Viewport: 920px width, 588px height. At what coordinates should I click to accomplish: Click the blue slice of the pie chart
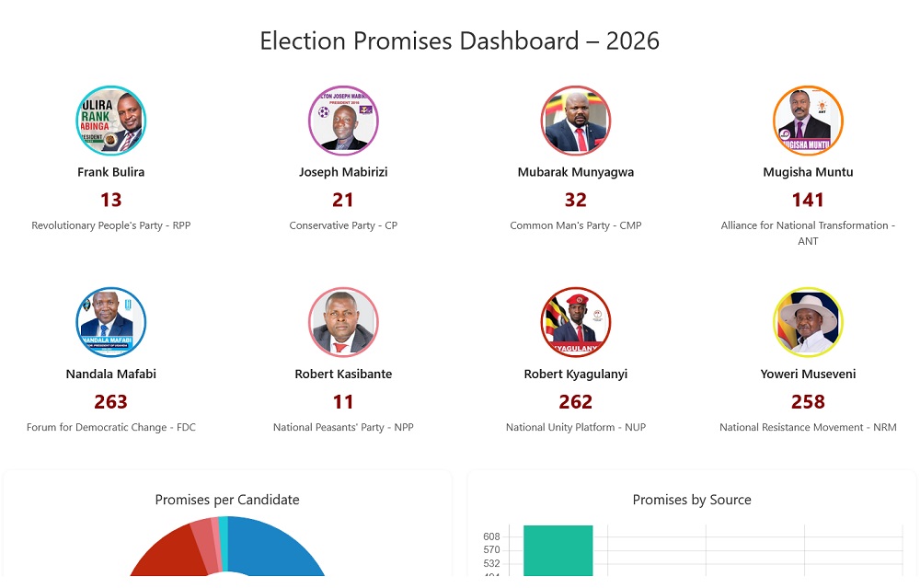tap(276, 548)
